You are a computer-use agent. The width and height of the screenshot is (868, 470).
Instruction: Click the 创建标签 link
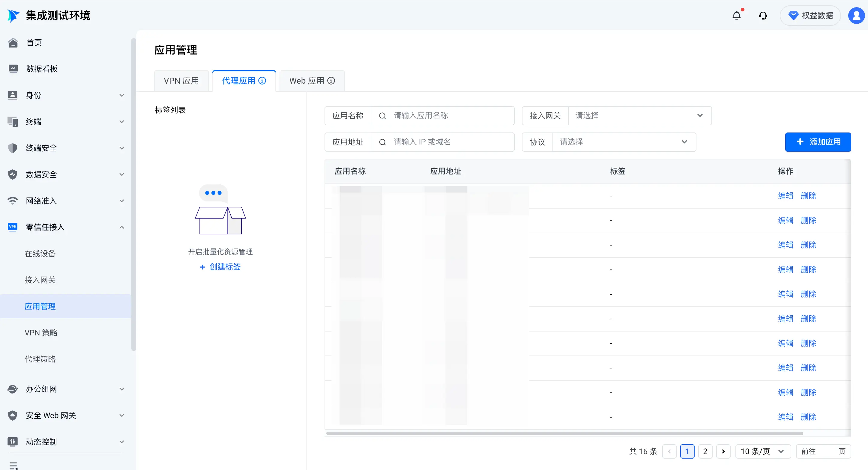[220, 267]
